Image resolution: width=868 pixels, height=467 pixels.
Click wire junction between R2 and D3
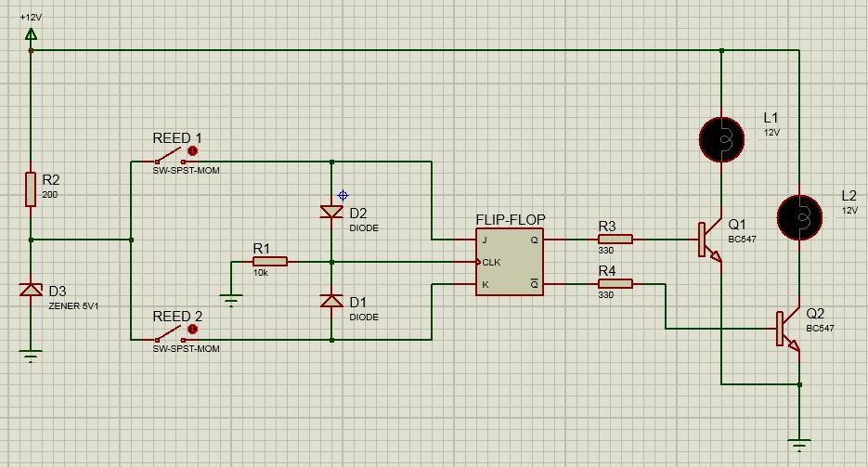pos(31,240)
